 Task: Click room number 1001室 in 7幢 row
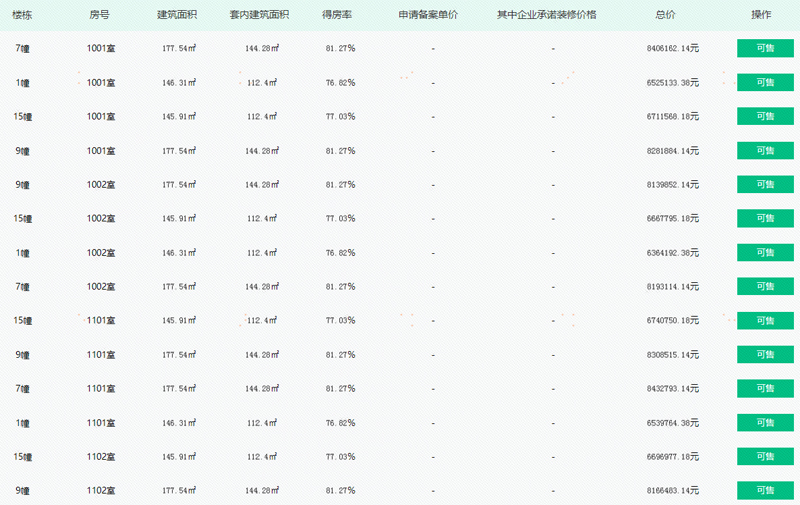[101, 48]
